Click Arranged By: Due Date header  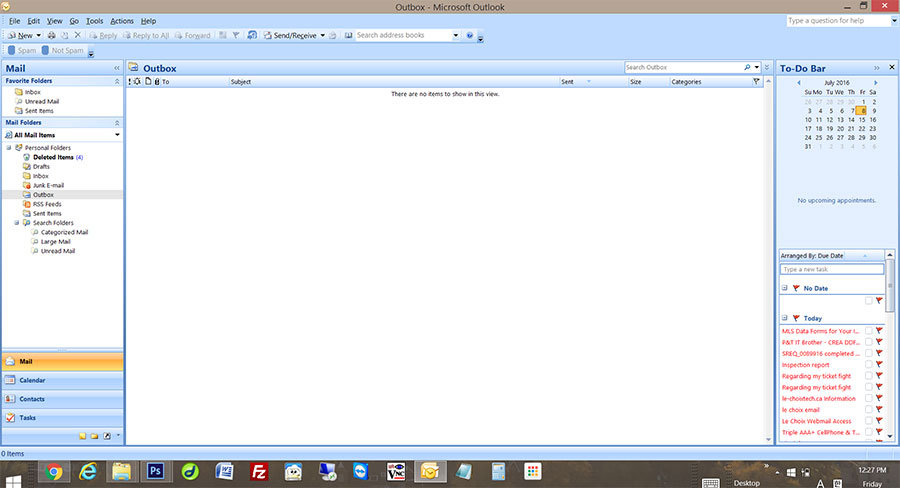832,255
